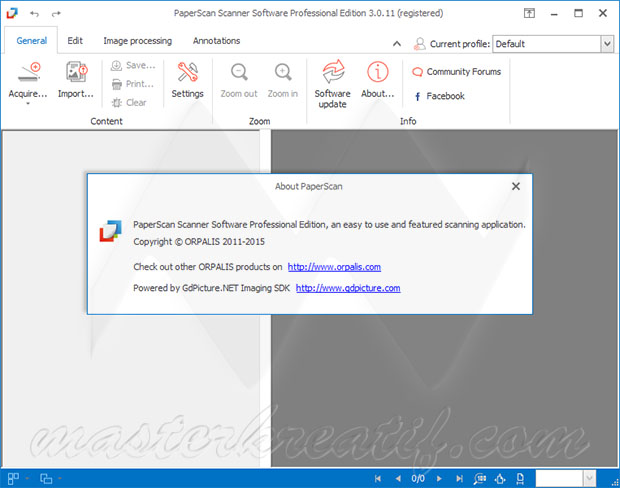The height and width of the screenshot is (488, 620).
Task: Collapse the ribbon with the chevron
Action: coord(397,44)
